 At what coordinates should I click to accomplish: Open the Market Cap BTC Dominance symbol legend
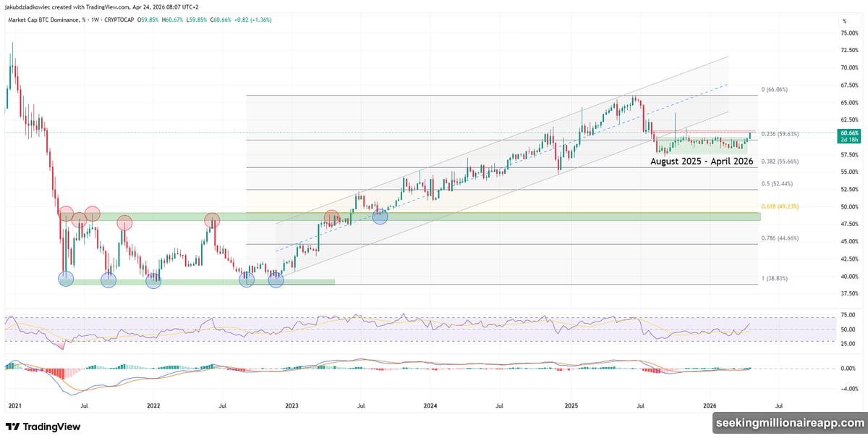tap(45, 21)
